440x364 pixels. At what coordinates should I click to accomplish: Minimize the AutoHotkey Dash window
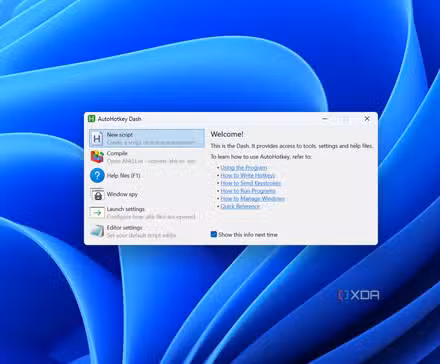[x=325, y=119]
